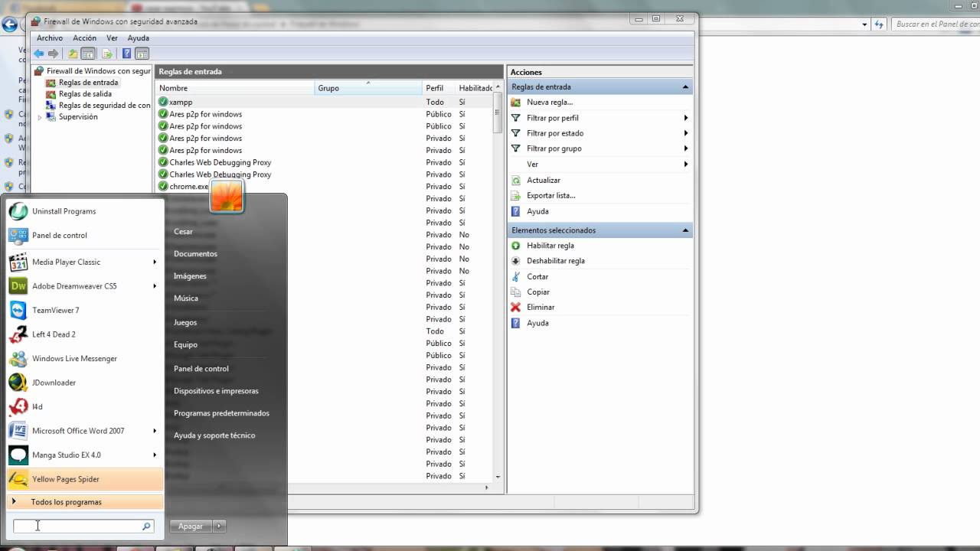Image resolution: width=980 pixels, height=551 pixels.
Task: Select the xampp rule row
Action: (325, 102)
